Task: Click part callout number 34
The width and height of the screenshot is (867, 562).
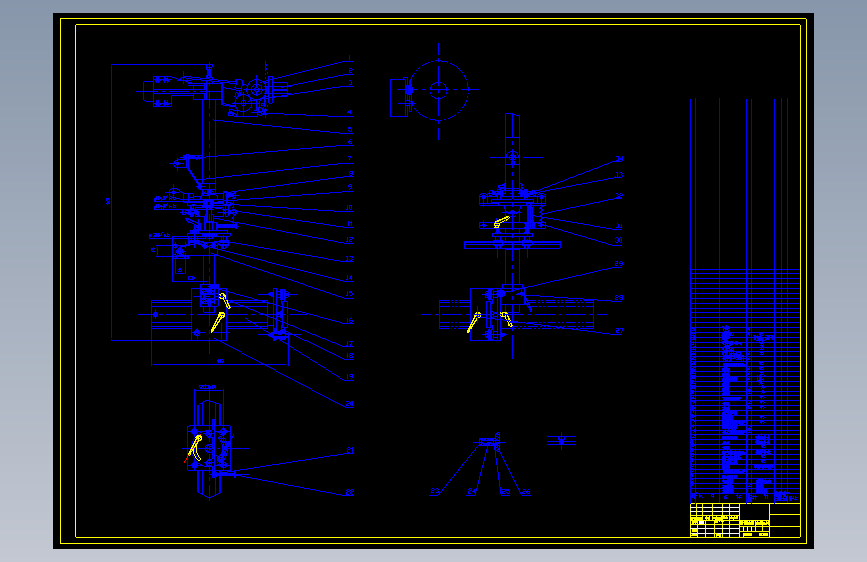Action: point(619,159)
